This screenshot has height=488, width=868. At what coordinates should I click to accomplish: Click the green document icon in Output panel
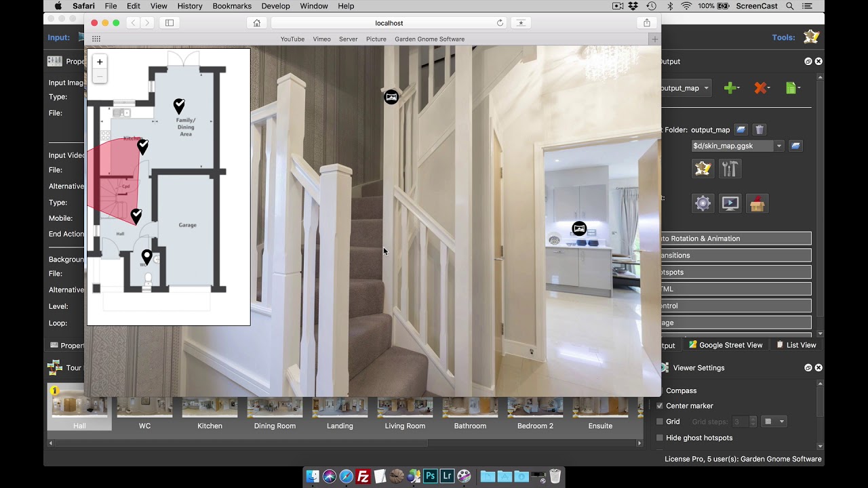pos(792,88)
